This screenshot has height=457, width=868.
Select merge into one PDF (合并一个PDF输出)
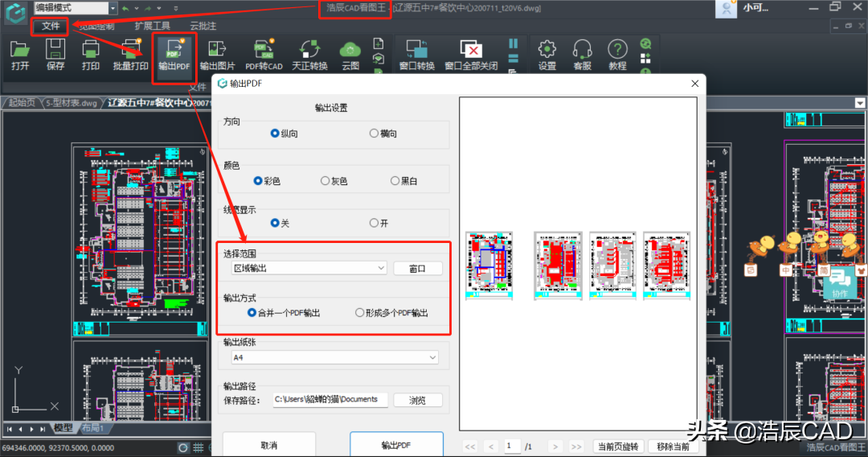tap(284, 313)
